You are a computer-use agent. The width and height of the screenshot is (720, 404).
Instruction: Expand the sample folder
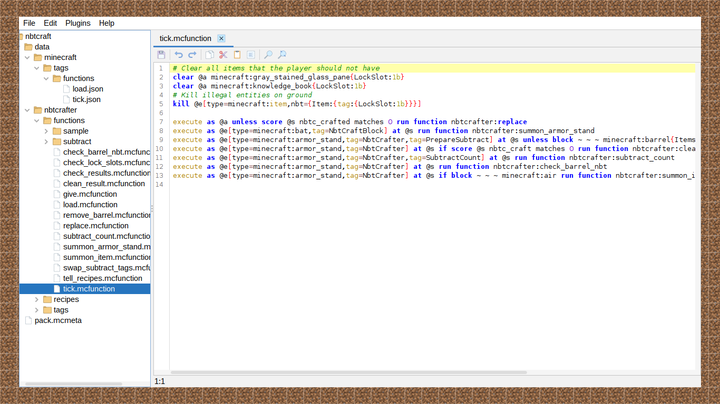[46, 131]
